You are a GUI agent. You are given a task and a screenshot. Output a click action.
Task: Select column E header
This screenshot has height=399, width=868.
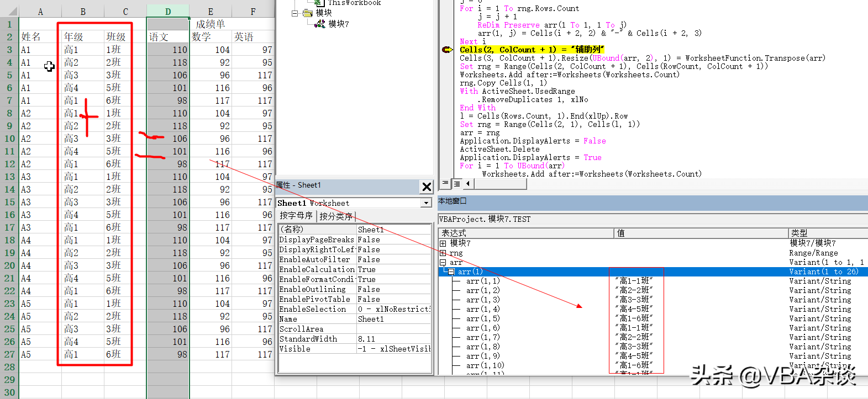click(x=211, y=11)
